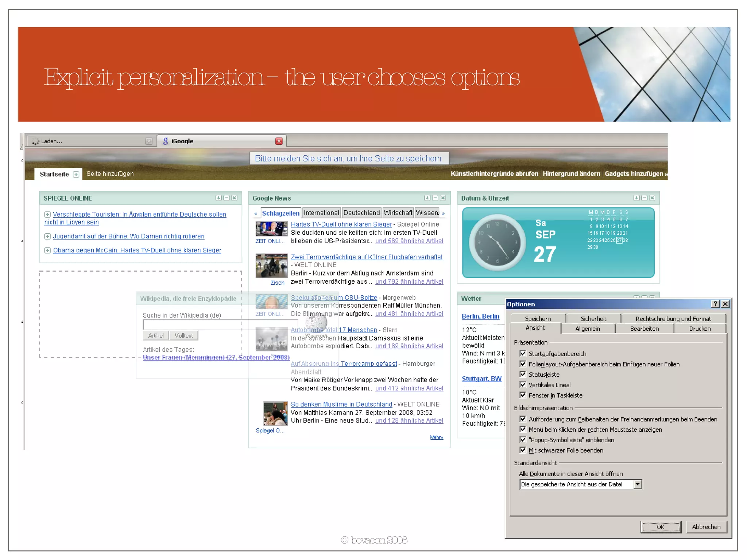Open the Hartes TV-Duell article thumbnail
The height and width of the screenshot is (560, 747).
pyautogui.click(x=272, y=229)
